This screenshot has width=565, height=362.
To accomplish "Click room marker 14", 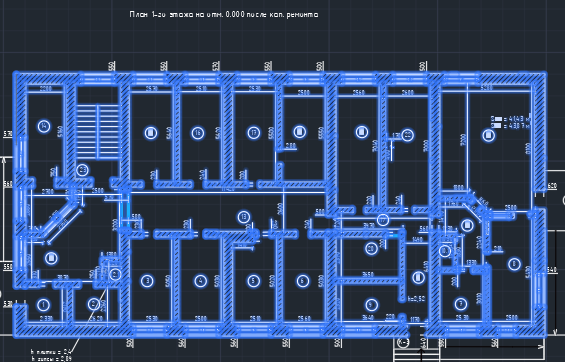I will click(44, 126).
